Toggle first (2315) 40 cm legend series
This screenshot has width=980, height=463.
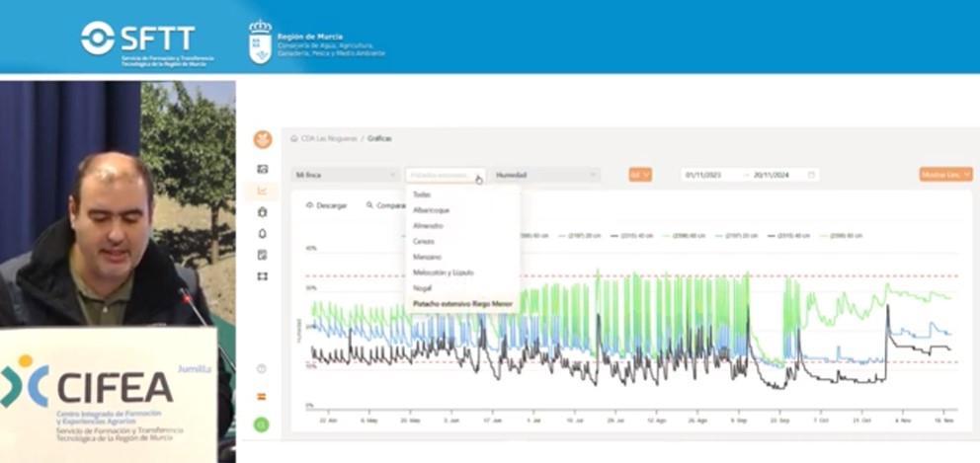[632, 236]
